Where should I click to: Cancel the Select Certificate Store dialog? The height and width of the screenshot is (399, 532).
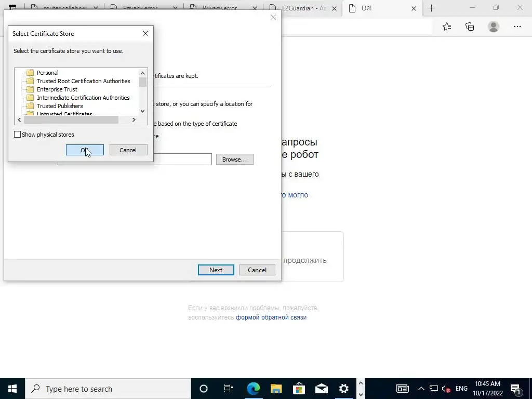click(x=128, y=150)
